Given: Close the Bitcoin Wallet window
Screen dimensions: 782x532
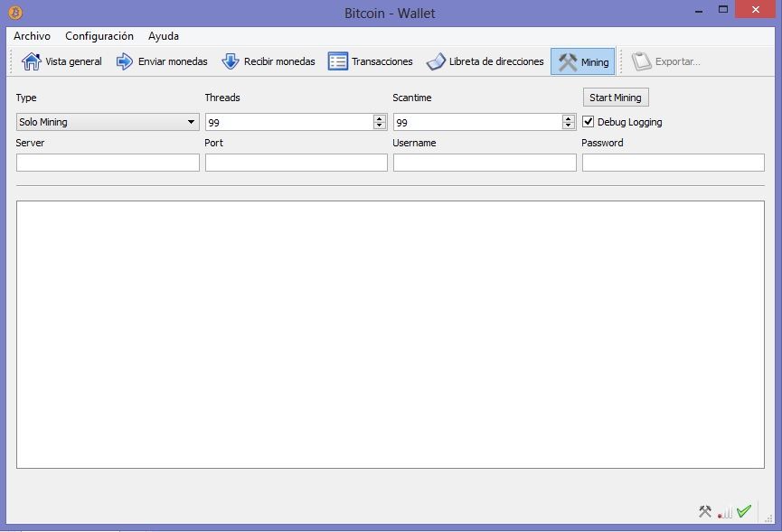Looking at the screenshot, I should (x=755, y=9).
